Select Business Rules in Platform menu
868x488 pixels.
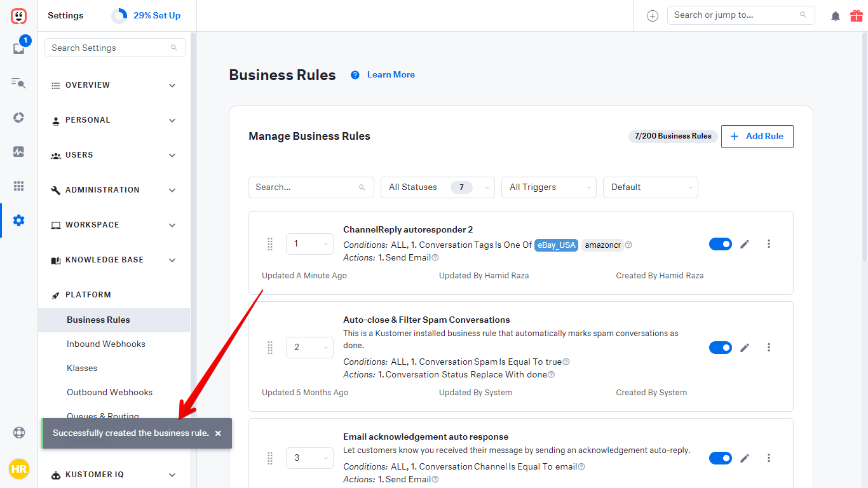coord(114,320)
